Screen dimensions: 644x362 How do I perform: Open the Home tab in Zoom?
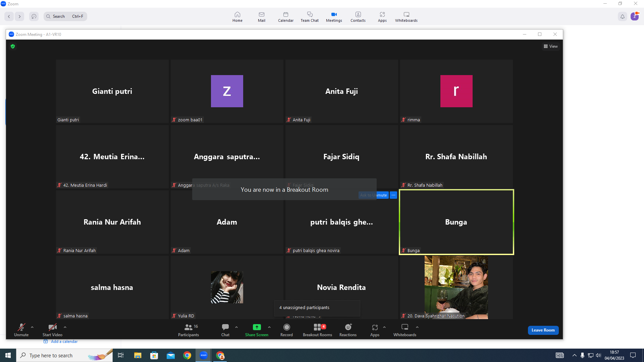[x=237, y=17]
